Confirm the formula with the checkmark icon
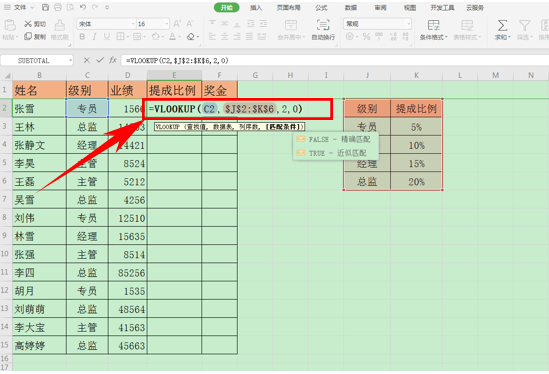The height and width of the screenshot is (374, 549). [100, 60]
